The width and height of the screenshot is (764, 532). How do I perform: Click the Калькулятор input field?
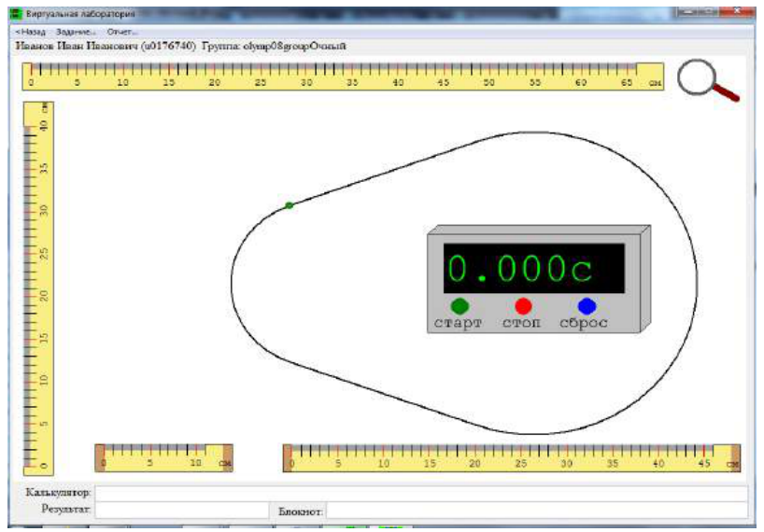coord(421,493)
